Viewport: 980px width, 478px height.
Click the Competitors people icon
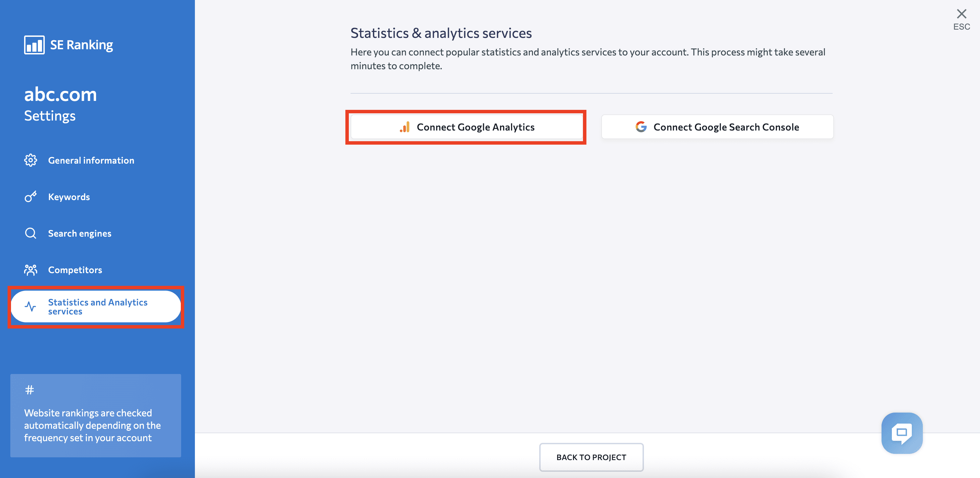point(30,270)
